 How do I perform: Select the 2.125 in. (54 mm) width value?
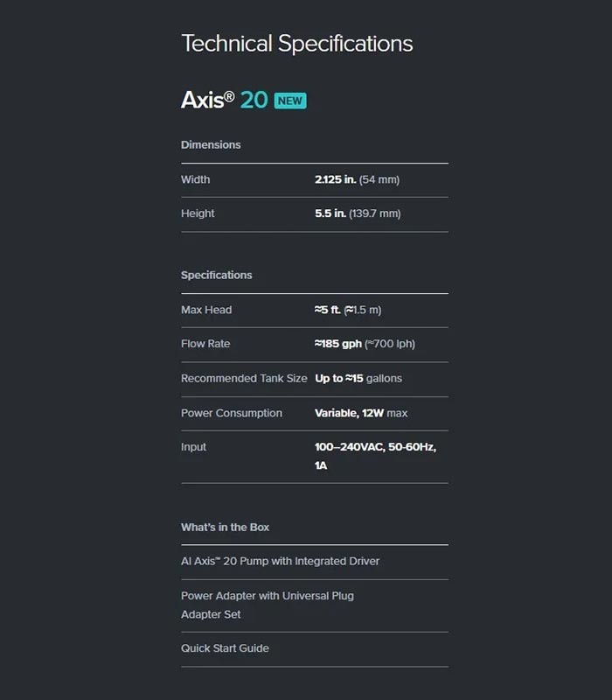[358, 179]
